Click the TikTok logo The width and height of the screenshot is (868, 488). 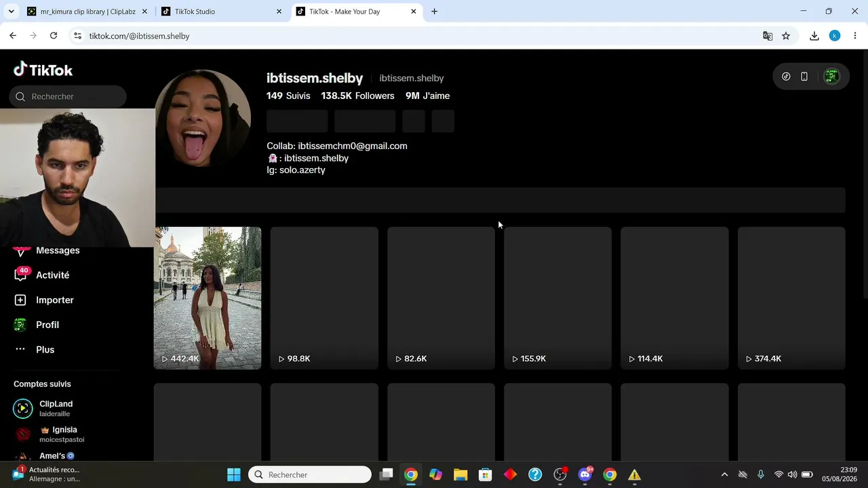[x=43, y=70]
